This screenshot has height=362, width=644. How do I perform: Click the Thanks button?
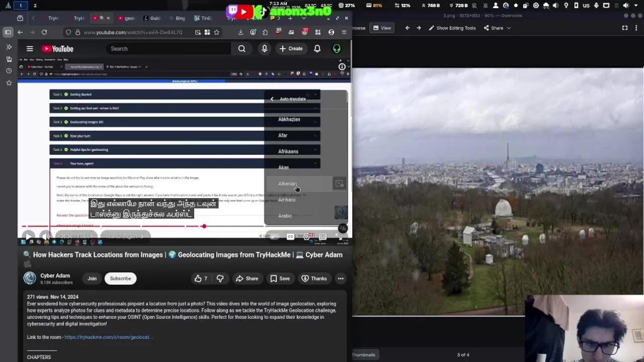[314, 279]
